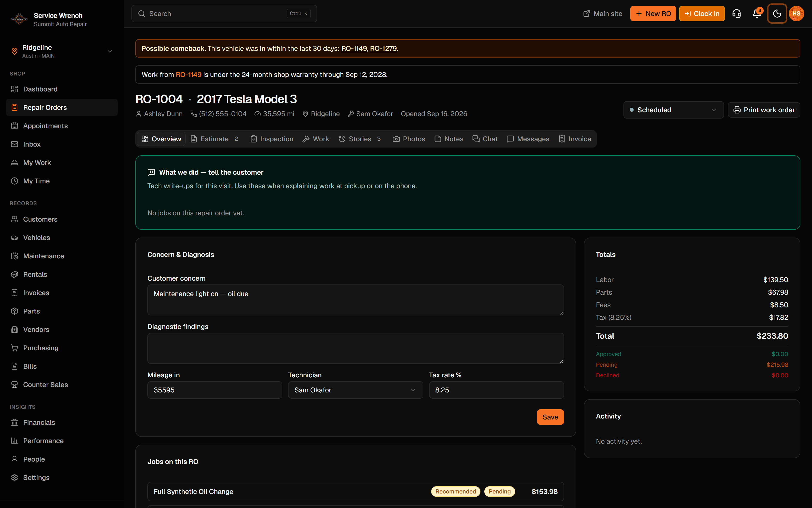Image resolution: width=812 pixels, height=508 pixels.
Task: Open RO-1279 link in comeback banner
Action: (x=383, y=48)
